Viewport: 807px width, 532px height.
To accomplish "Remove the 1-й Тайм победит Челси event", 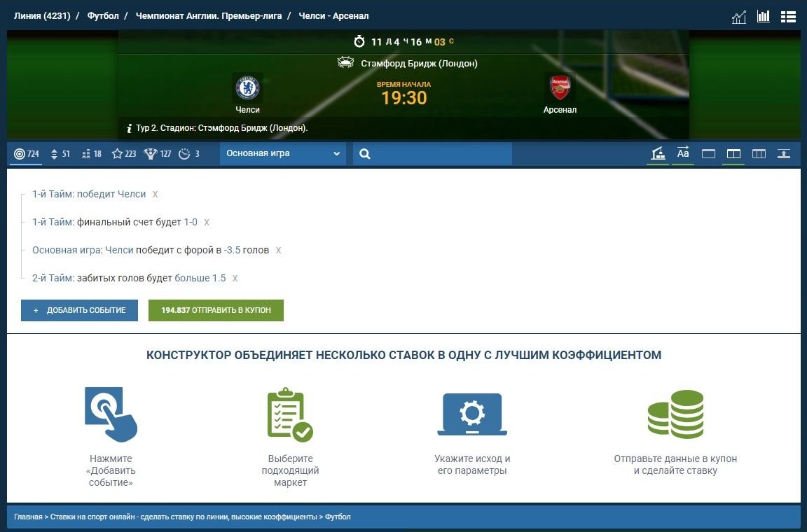I will click(x=156, y=195).
